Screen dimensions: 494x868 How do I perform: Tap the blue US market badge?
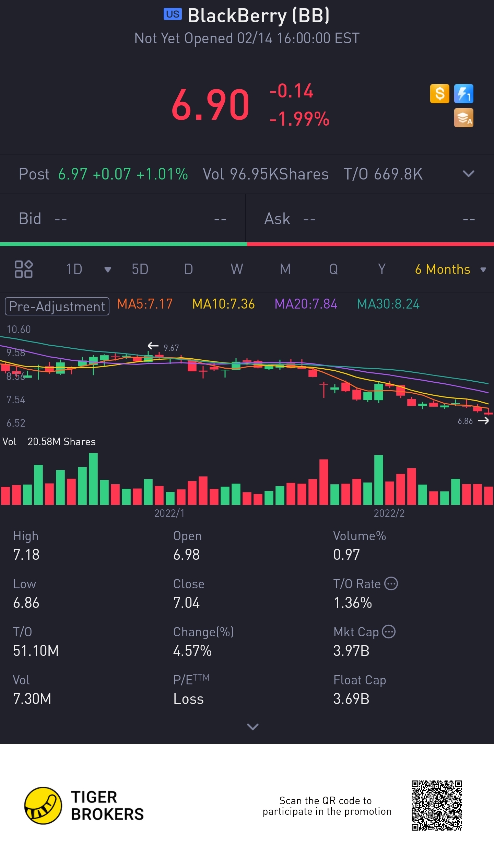click(173, 14)
